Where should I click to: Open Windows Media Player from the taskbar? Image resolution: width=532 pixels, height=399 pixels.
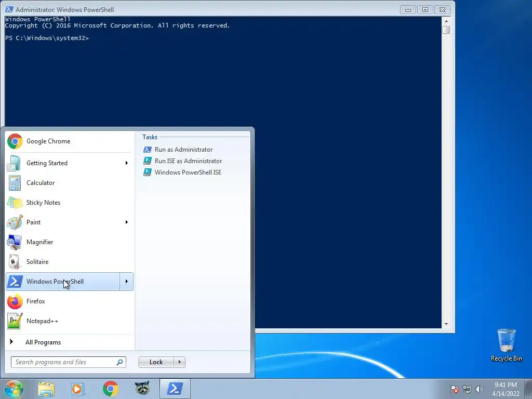point(78,389)
